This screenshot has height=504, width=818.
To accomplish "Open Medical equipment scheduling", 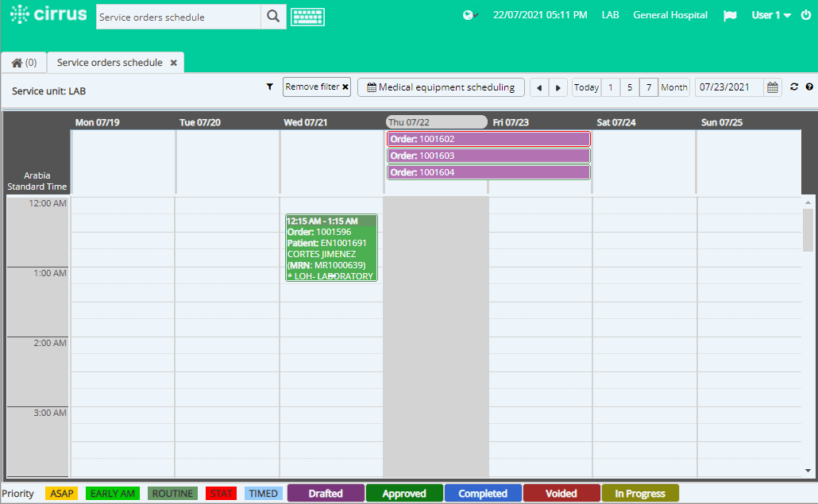I will (x=441, y=87).
